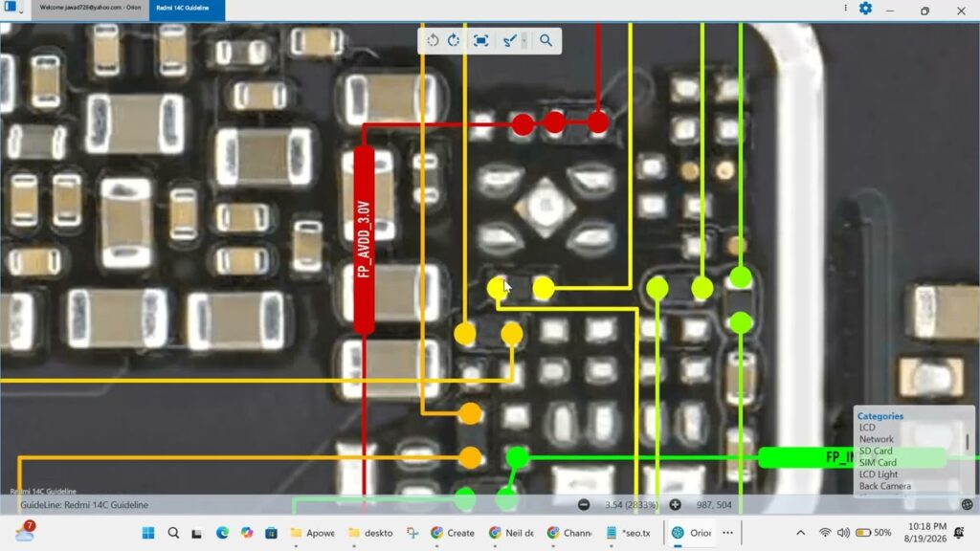Image resolution: width=980 pixels, height=551 pixels.
Task: Launch Microsoft Edge from taskbar
Action: pos(222,533)
